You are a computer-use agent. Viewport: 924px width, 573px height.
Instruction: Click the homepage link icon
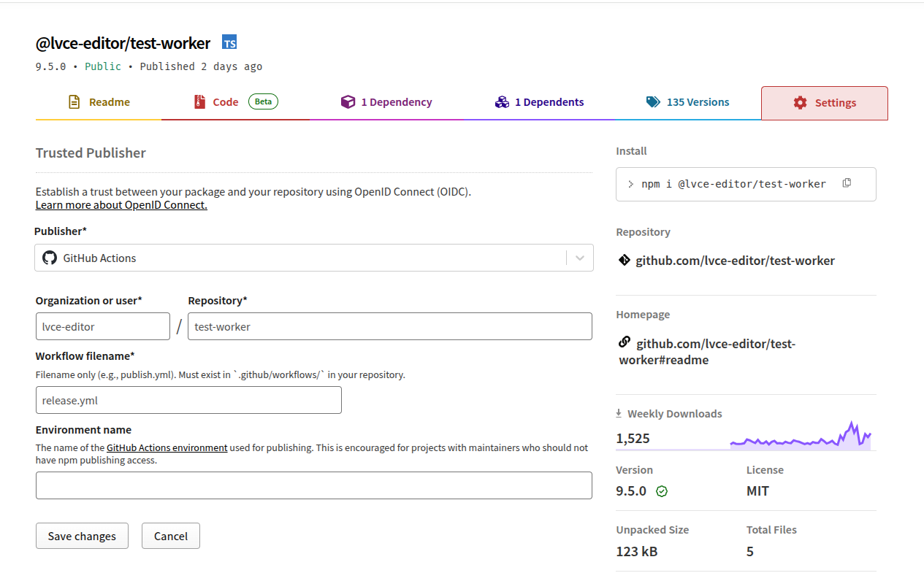[x=625, y=342]
